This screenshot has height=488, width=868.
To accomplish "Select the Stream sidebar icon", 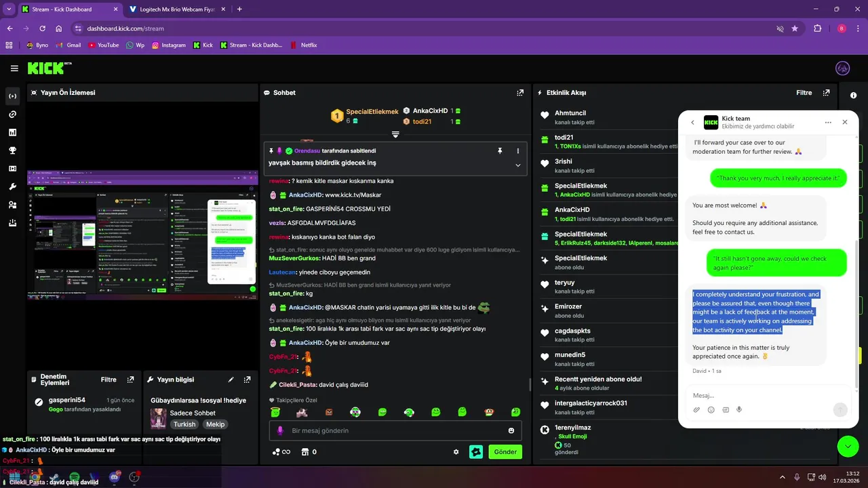I will click(12, 96).
